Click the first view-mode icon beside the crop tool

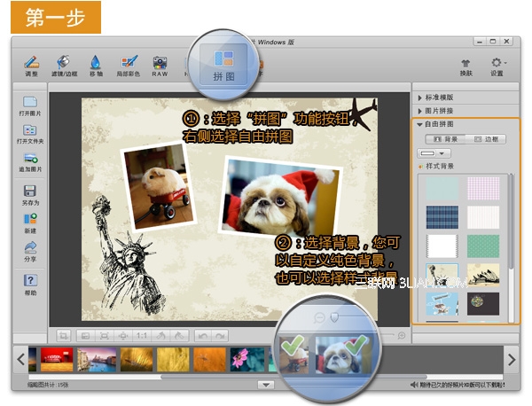click(85, 336)
